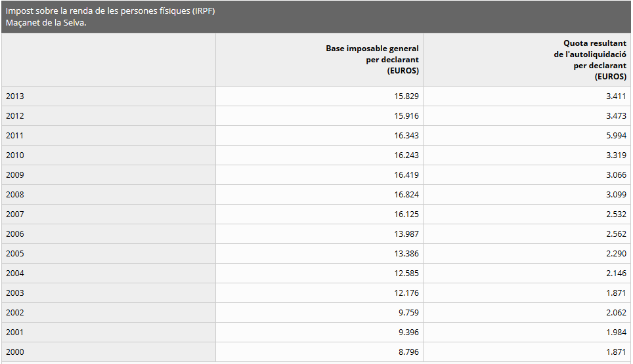
Task: Click the 2001 quota value 1.984
Action: [615, 333]
